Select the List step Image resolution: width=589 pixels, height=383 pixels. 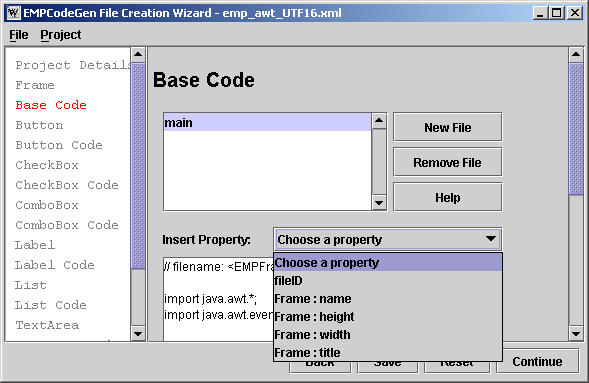pos(31,285)
